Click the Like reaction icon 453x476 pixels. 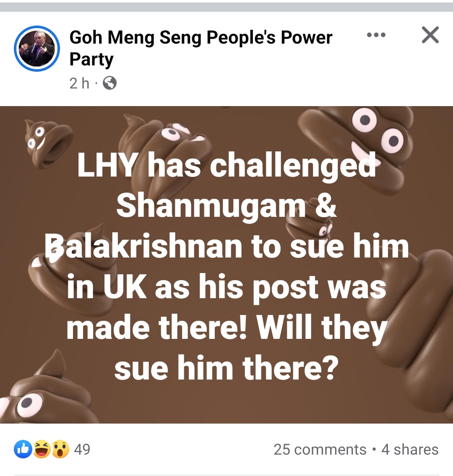pos(23,449)
